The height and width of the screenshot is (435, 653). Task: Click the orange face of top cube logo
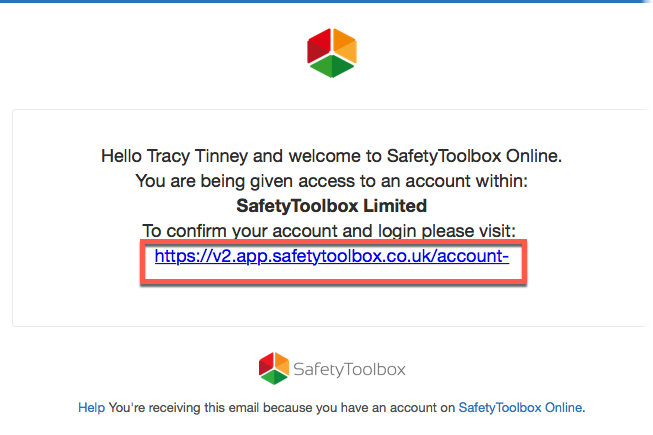pyautogui.click(x=344, y=46)
